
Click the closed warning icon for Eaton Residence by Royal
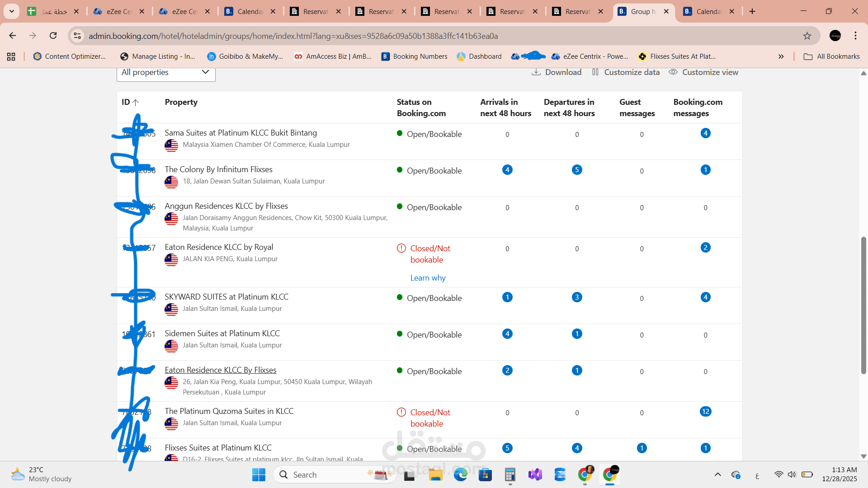point(401,248)
